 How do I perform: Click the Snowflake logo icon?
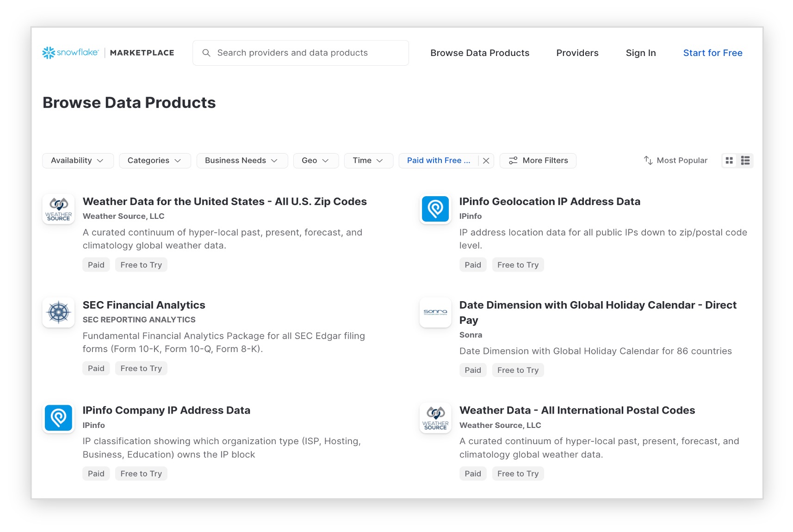(49, 53)
